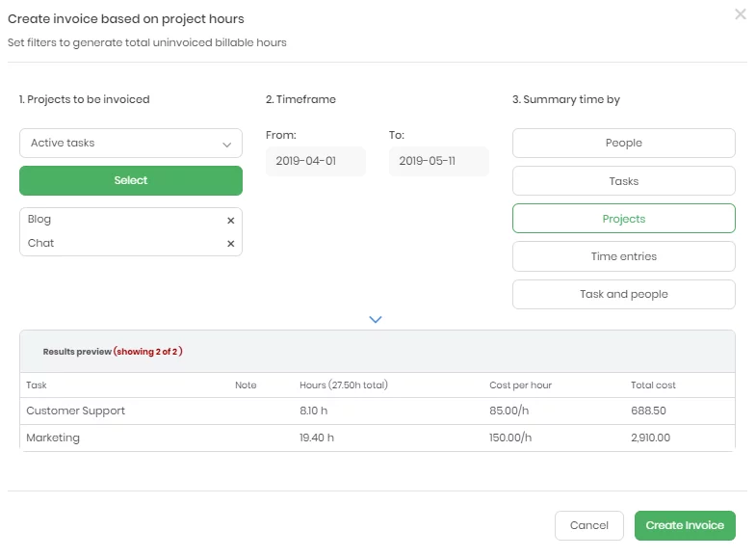Click the Cost per hour header
Viewport: 756px width, 557px height.
coord(520,385)
